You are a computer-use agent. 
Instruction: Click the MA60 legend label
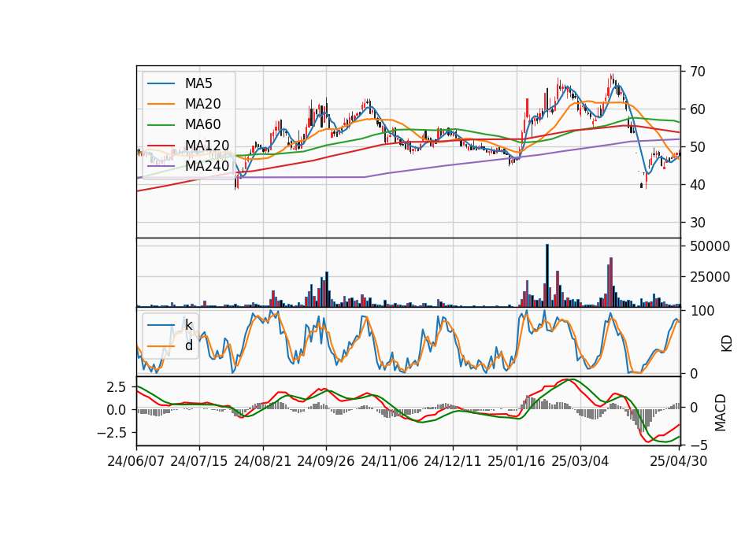[x=202, y=124]
